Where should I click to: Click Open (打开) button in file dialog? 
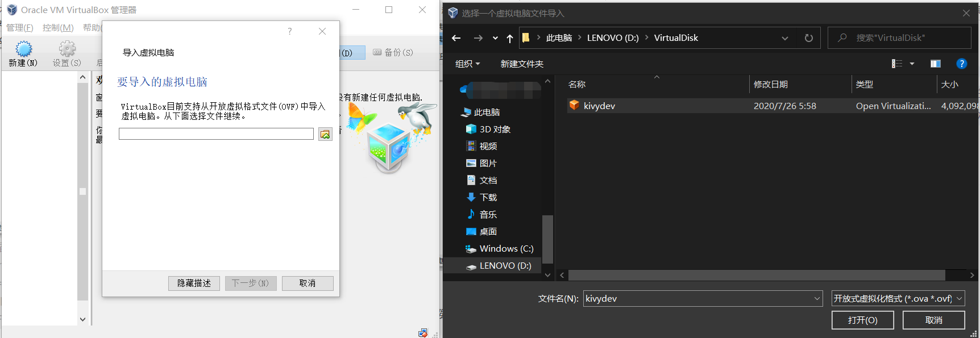click(862, 320)
